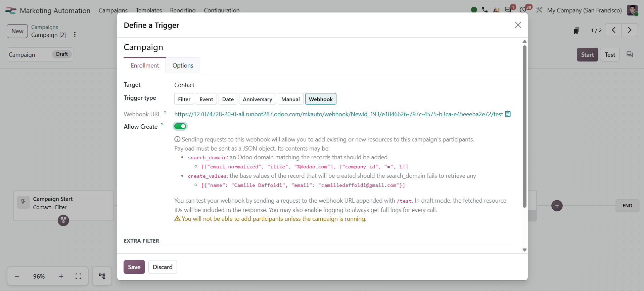
Task: Choose the Anniversary trigger type
Action: (x=258, y=99)
